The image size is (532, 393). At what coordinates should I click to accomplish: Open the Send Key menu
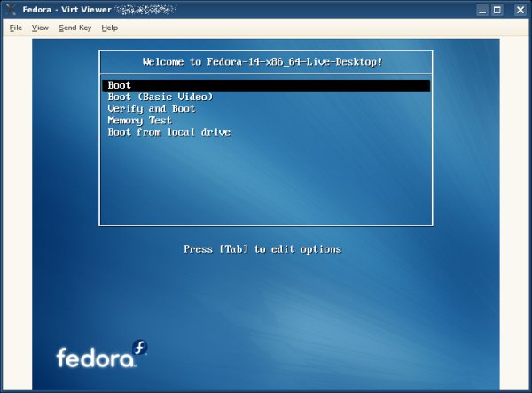75,28
